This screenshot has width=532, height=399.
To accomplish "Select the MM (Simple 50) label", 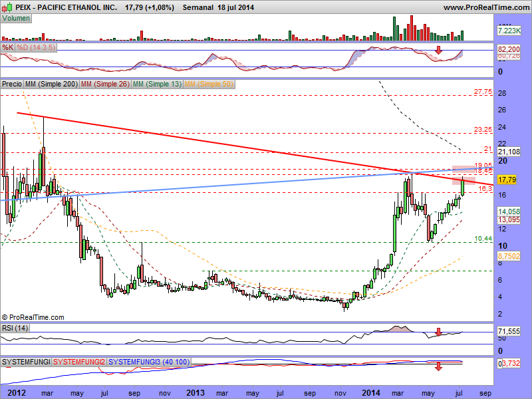I will click(209, 84).
